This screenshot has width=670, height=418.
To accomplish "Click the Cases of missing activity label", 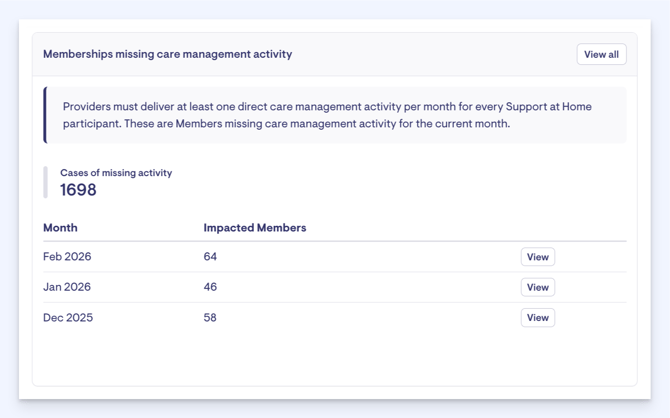I will pos(116,173).
